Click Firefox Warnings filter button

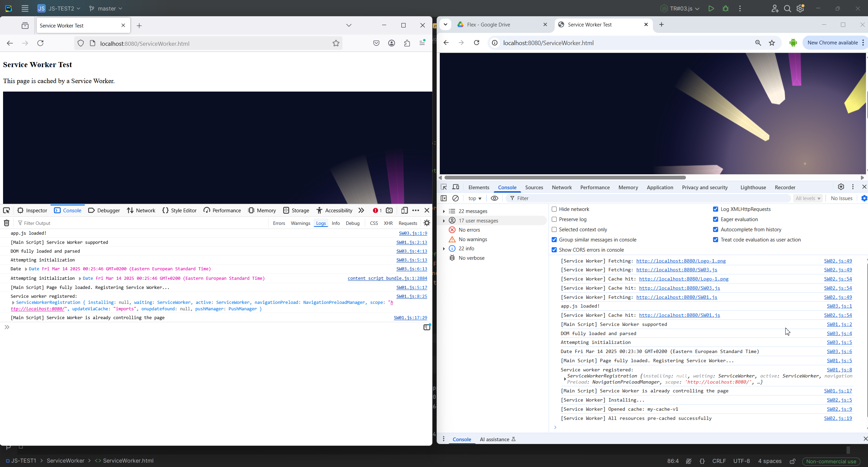click(x=300, y=223)
